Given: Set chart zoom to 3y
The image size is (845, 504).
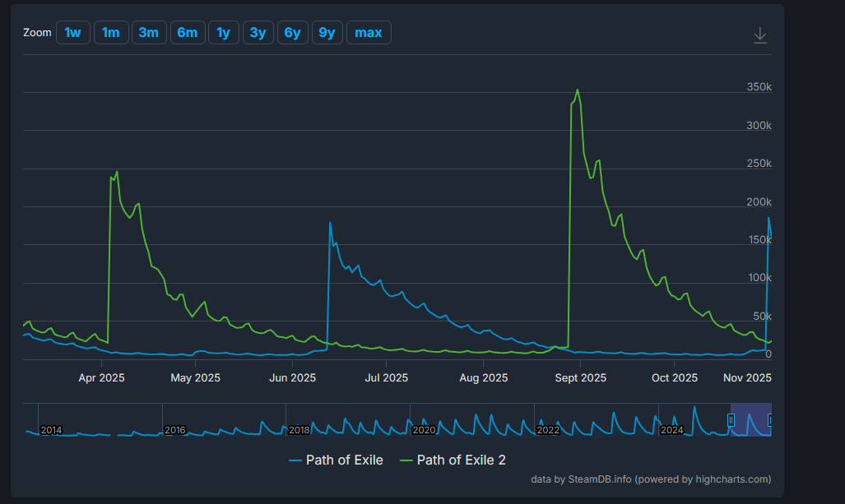Looking at the screenshot, I should pos(258,33).
